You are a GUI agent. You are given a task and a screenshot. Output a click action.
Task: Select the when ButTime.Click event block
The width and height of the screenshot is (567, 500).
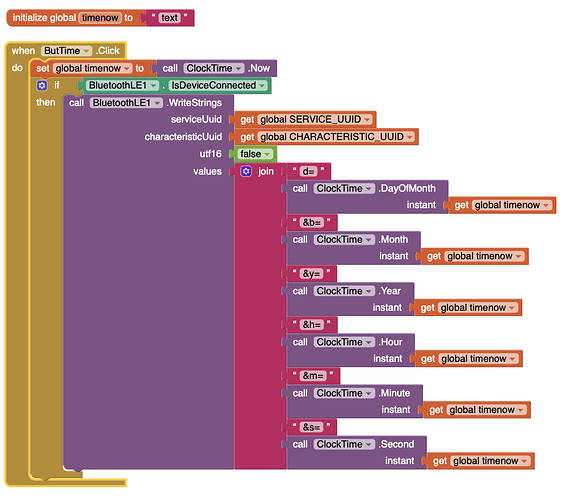66,51
